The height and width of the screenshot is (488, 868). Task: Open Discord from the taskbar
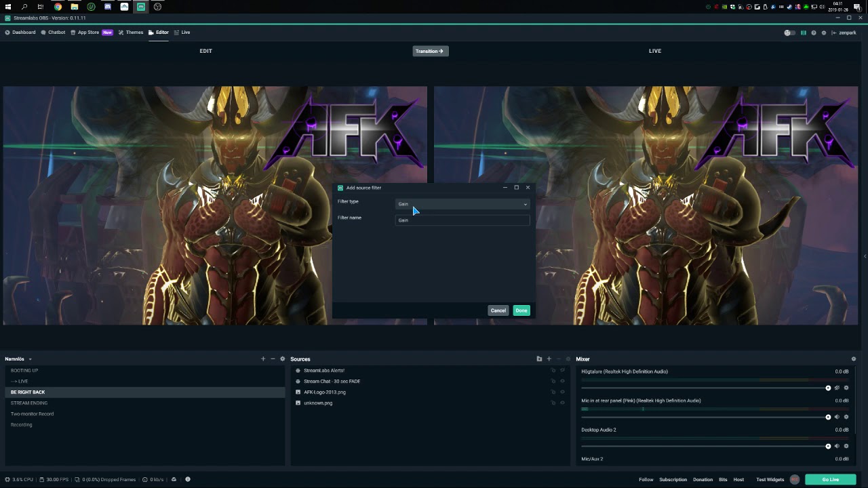108,7
